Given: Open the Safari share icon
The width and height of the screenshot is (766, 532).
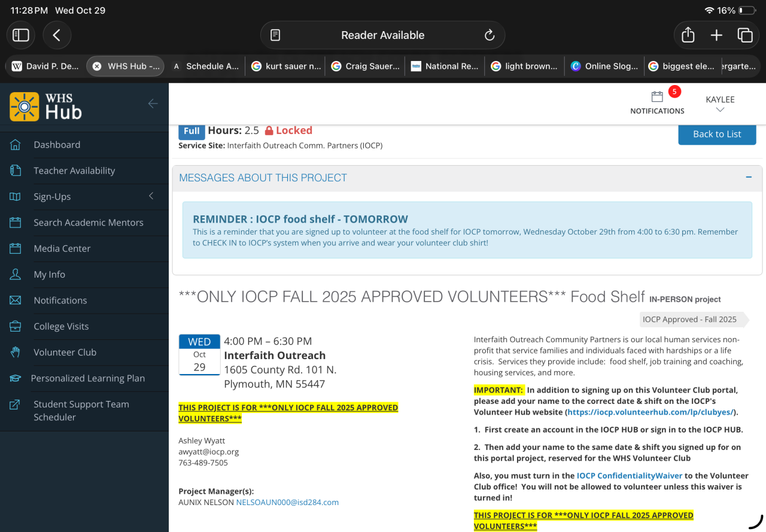Looking at the screenshot, I should 688,35.
